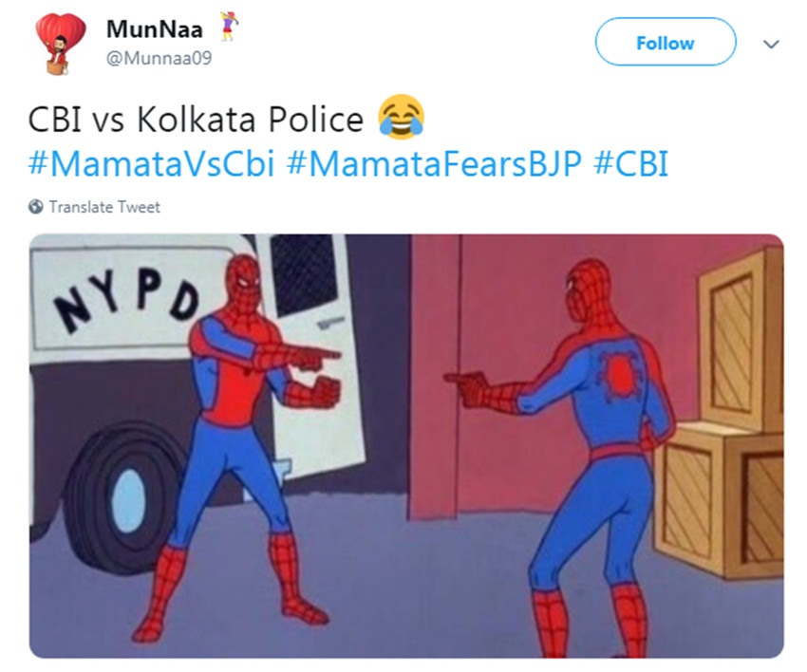Click the #MamataVsCbi hashtag
Image resolution: width=807 pixels, height=672 pixels.
pos(151,163)
